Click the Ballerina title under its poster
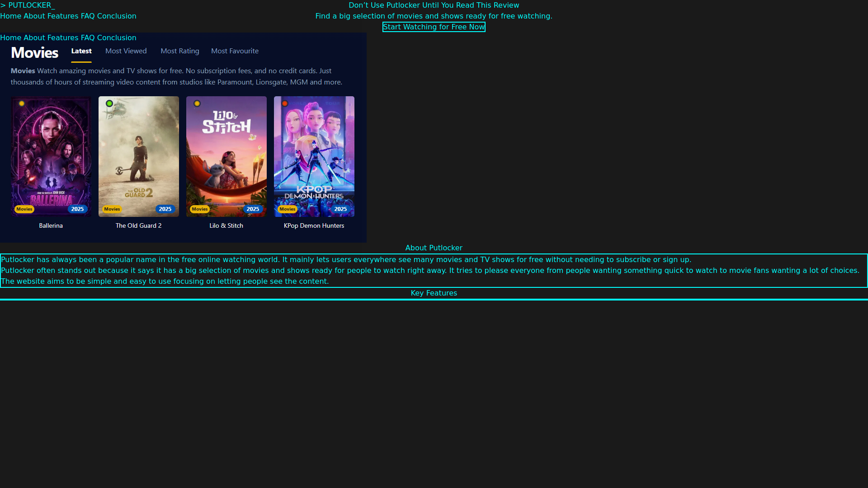Screen dimensions: 868x488 pyautogui.click(x=51, y=225)
